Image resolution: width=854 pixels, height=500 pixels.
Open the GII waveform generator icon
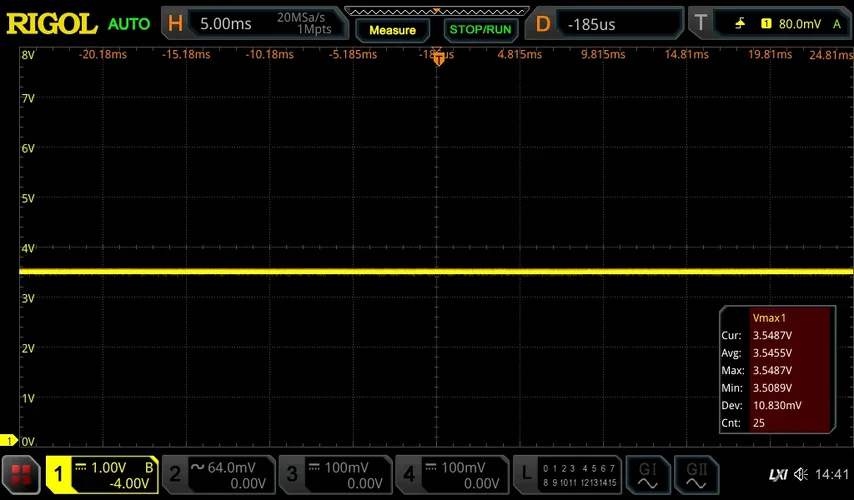pyautogui.click(x=696, y=475)
